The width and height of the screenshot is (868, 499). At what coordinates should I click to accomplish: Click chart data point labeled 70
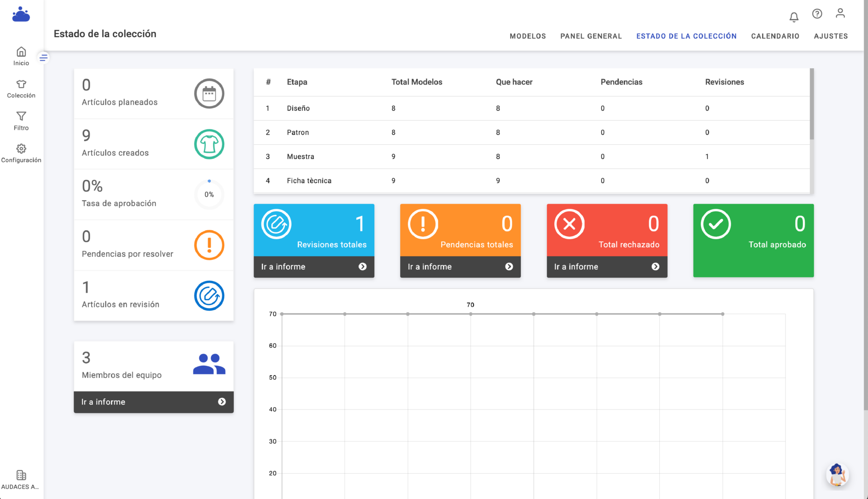pyautogui.click(x=471, y=314)
